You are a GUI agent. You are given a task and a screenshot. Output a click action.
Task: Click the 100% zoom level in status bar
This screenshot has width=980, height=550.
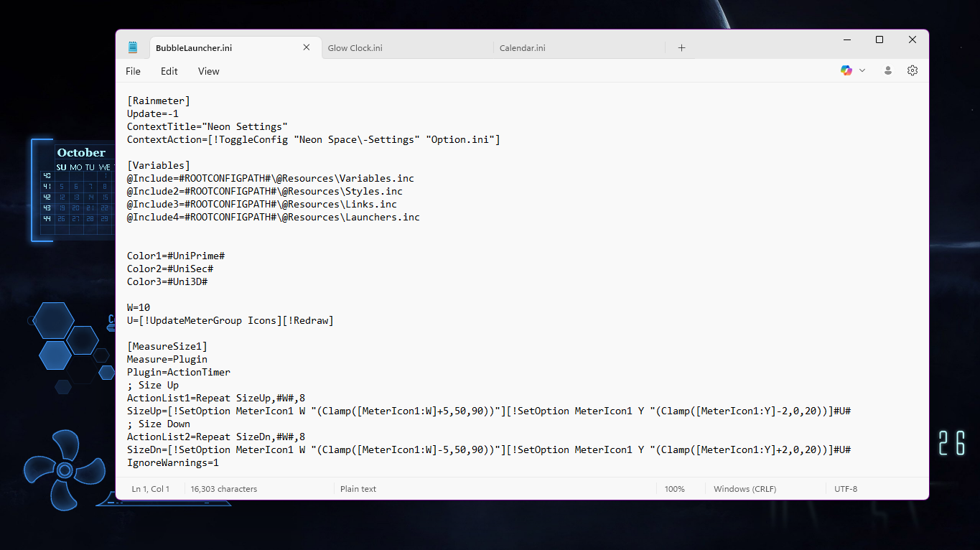(x=675, y=489)
